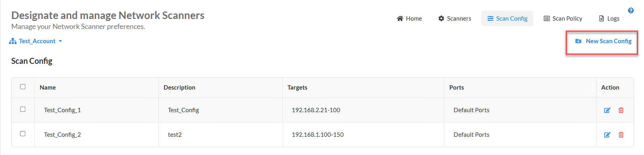Screen dimensions: 644x155
Task: Click the 192.168.2.21-100 targets cell
Action: tap(316, 110)
